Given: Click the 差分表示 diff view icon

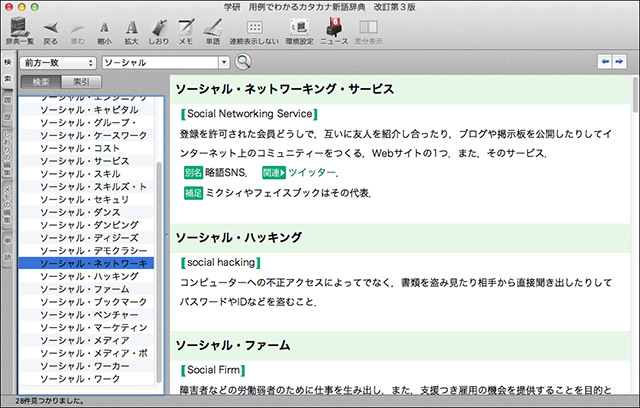Looking at the screenshot, I should 369,31.
